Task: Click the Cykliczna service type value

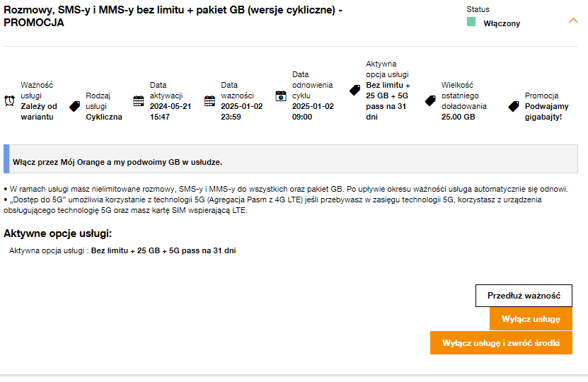Action: pos(104,117)
